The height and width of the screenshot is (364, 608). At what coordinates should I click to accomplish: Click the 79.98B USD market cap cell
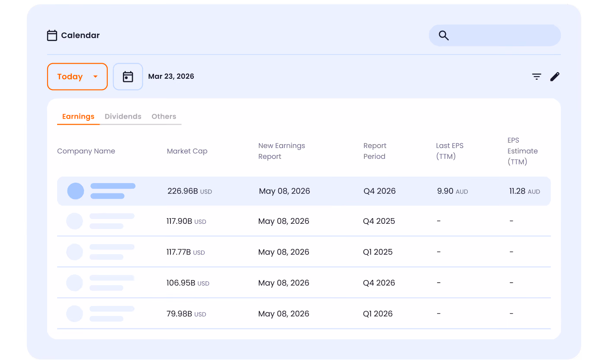(186, 314)
